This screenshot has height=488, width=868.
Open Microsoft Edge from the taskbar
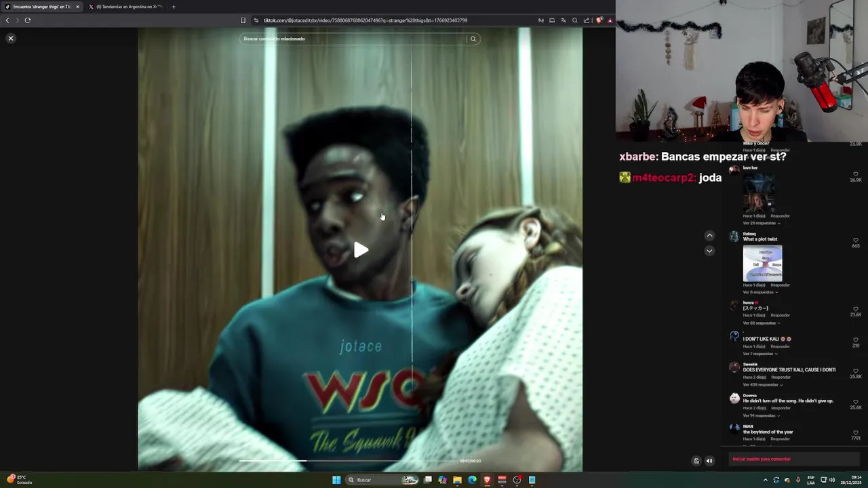pos(472,480)
